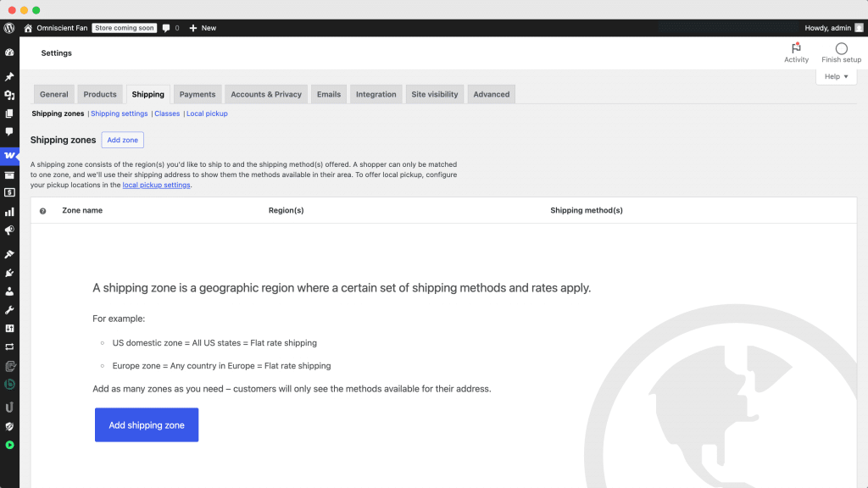Click the admin avatar beside Howdy, admin

859,28
